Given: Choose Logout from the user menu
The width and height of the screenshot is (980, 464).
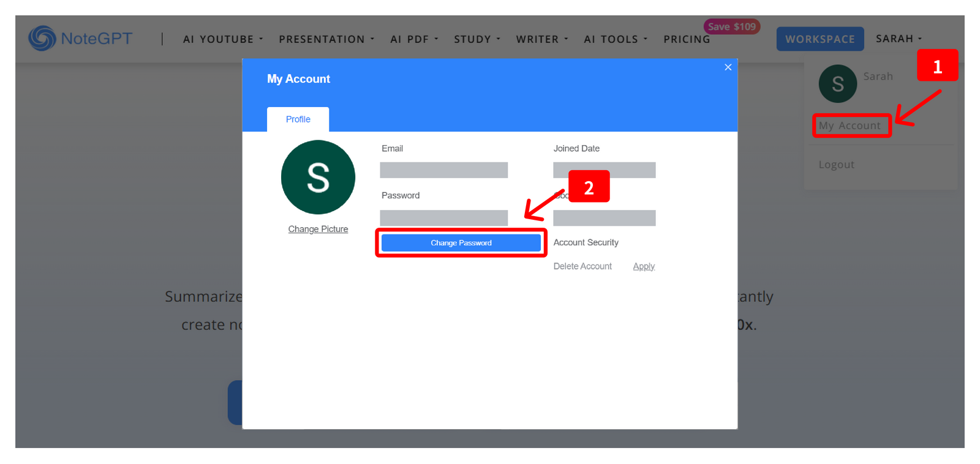Looking at the screenshot, I should [836, 165].
